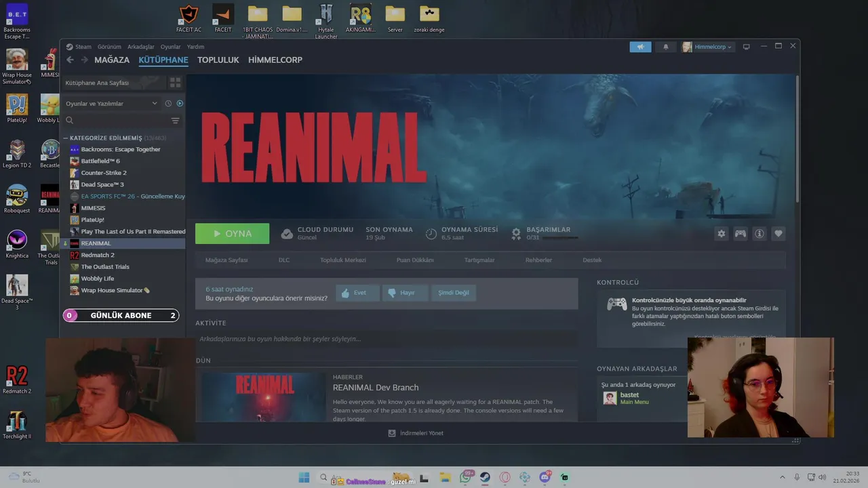Open the REANIMAL Dev Branch news thumbnail
The width and height of the screenshot is (868, 488).
coord(264,396)
